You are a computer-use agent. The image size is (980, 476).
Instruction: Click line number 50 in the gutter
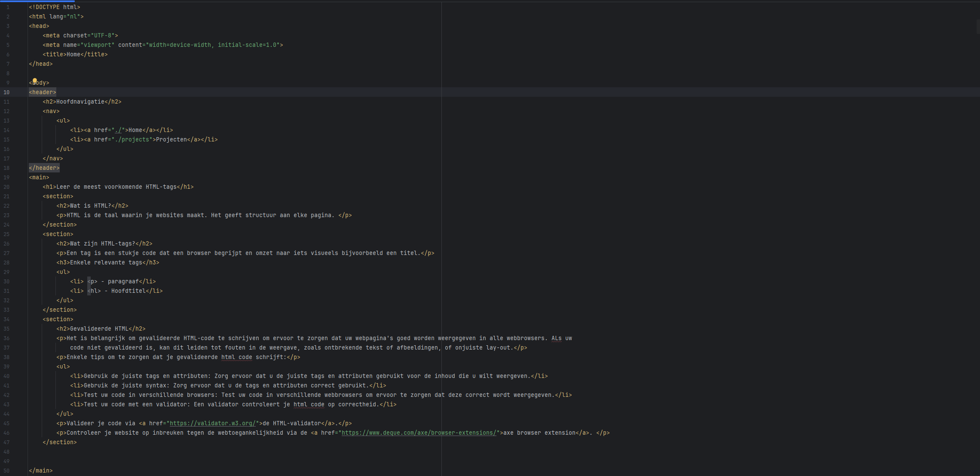(6, 471)
